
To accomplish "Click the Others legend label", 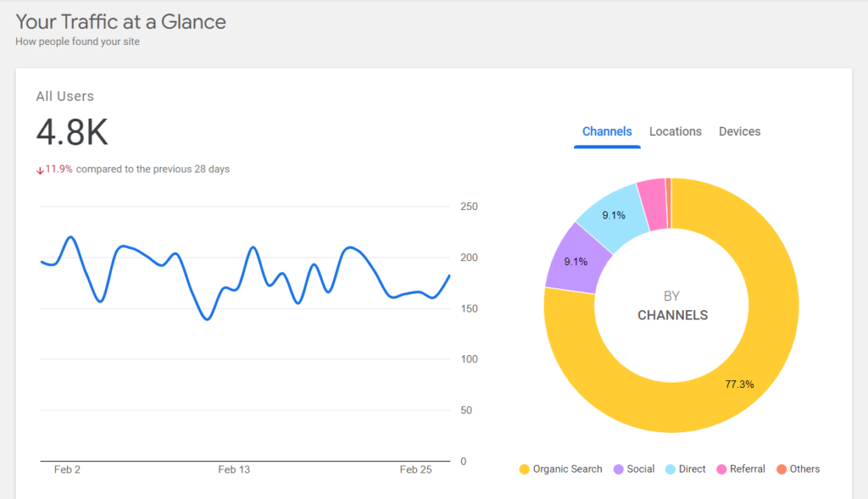I will pos(804,469).
